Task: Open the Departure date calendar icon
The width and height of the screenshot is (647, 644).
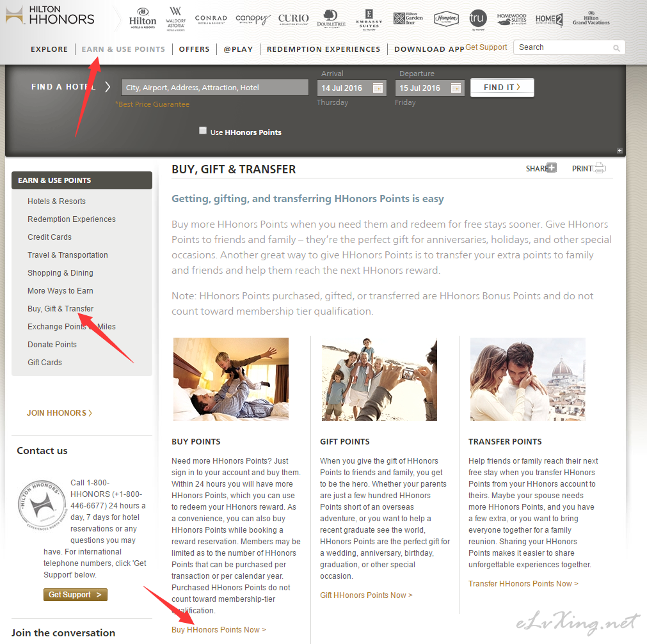Action: tap(456, 88)
